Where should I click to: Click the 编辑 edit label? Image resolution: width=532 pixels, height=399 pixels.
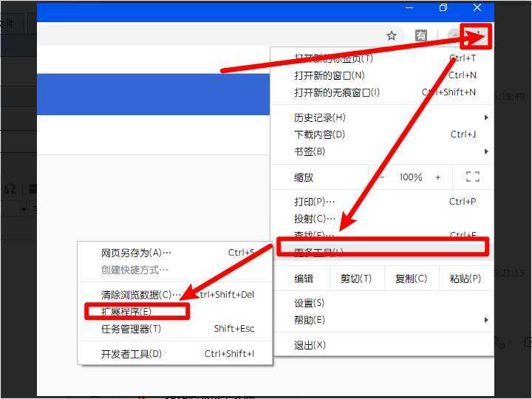304,279
